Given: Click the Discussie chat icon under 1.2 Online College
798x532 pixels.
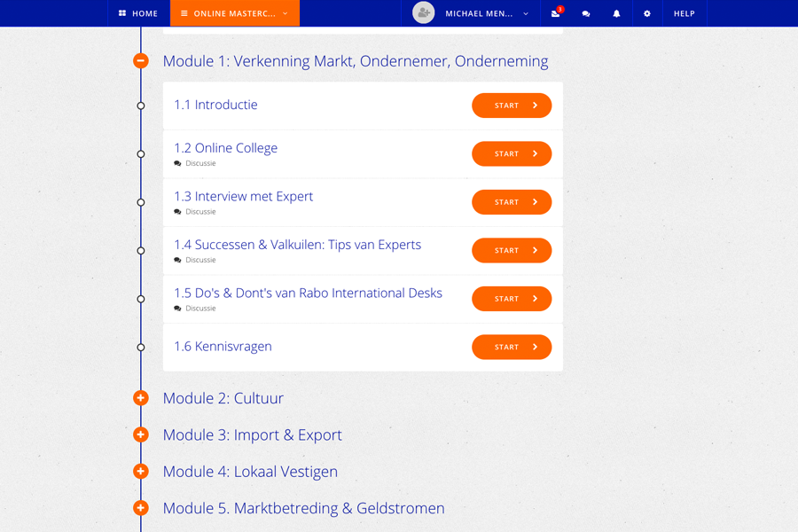Looking at the screenshot, I should 177,163.
